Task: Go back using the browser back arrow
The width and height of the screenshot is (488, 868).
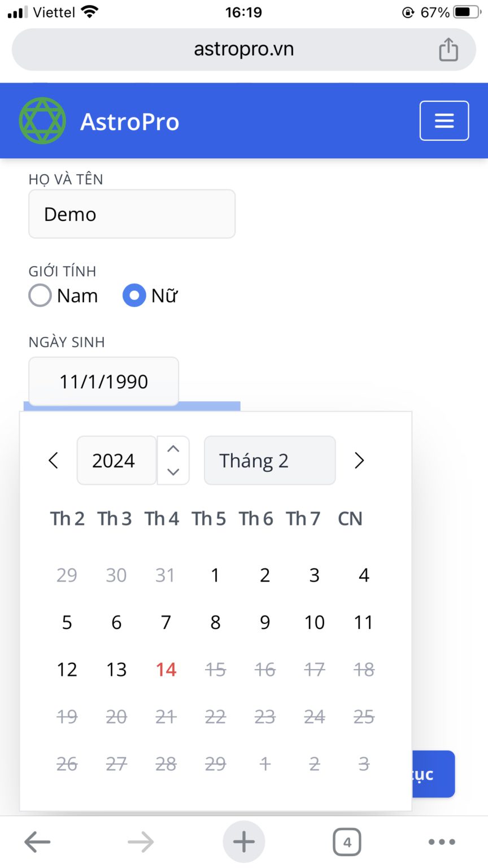Action: [37, 841]
